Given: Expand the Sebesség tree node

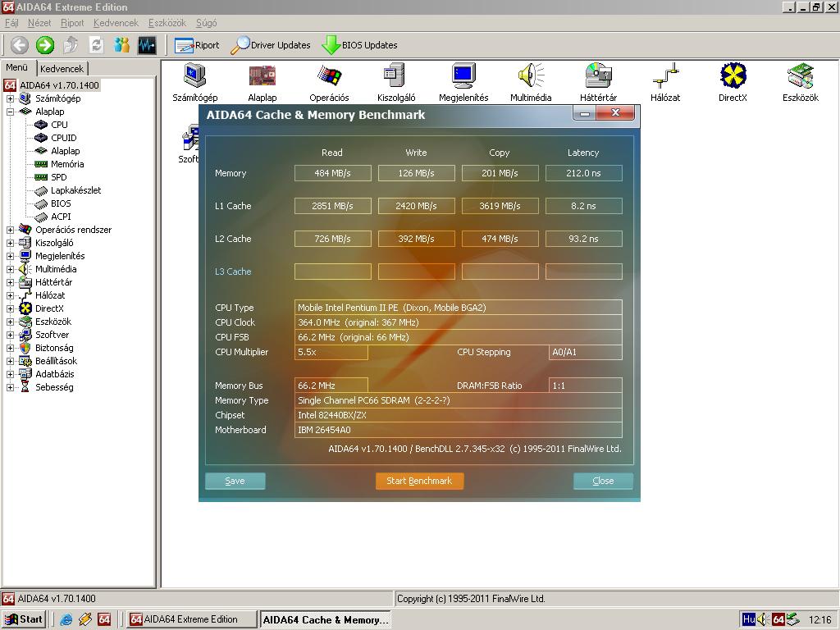Looking at the screenshot, I should point(10,387).
